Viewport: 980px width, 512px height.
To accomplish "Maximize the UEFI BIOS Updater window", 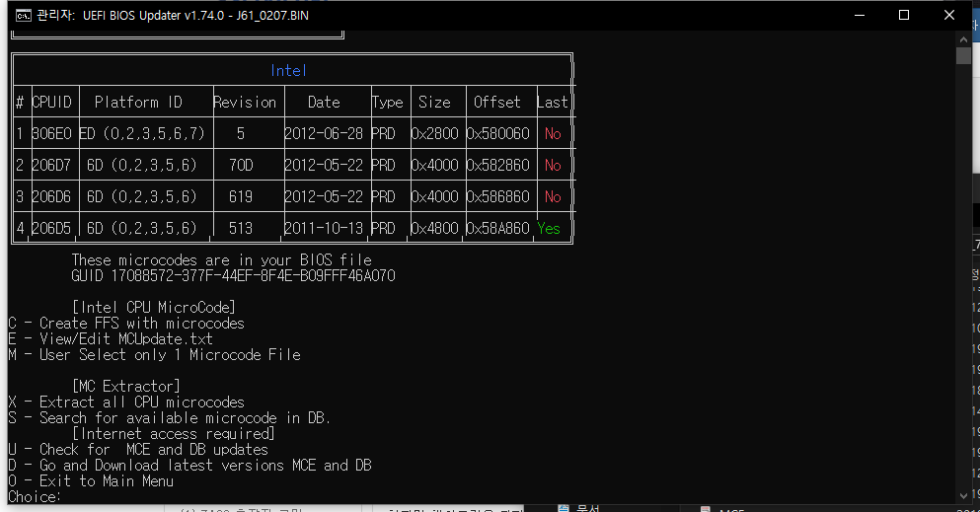I will (904, 15).
